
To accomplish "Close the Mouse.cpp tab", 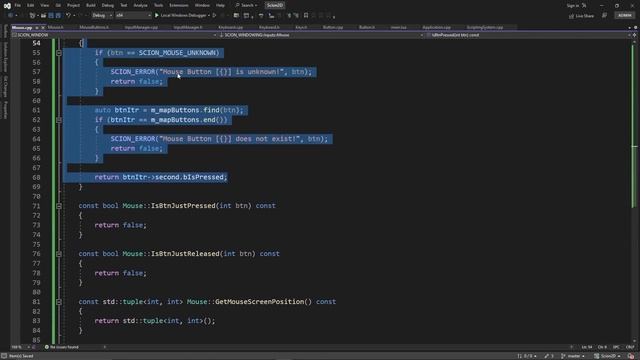I will coord(43,27).
